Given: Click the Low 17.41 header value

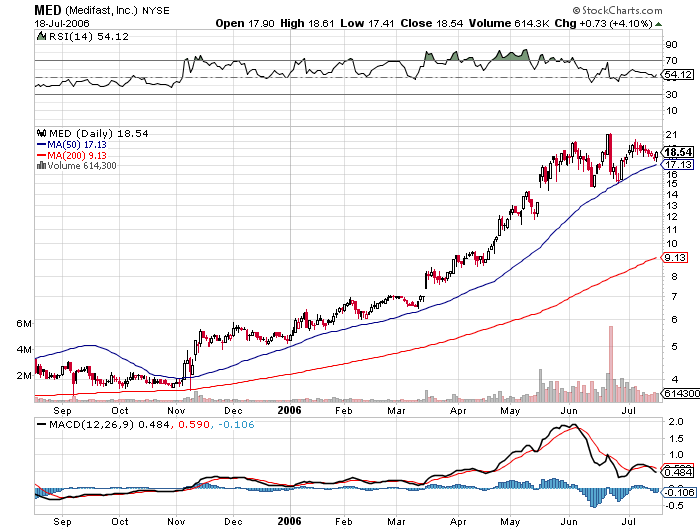Looking at the screenshot, I should (x=367, y=23).
